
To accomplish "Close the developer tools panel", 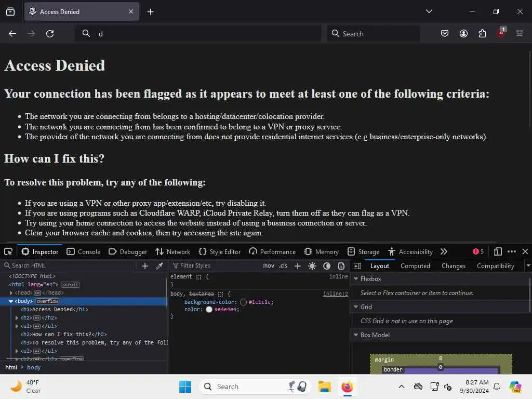I will [525, 252].
